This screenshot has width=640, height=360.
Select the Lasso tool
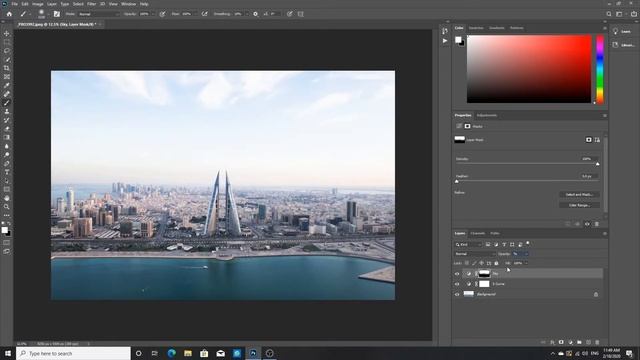point(7,51)
